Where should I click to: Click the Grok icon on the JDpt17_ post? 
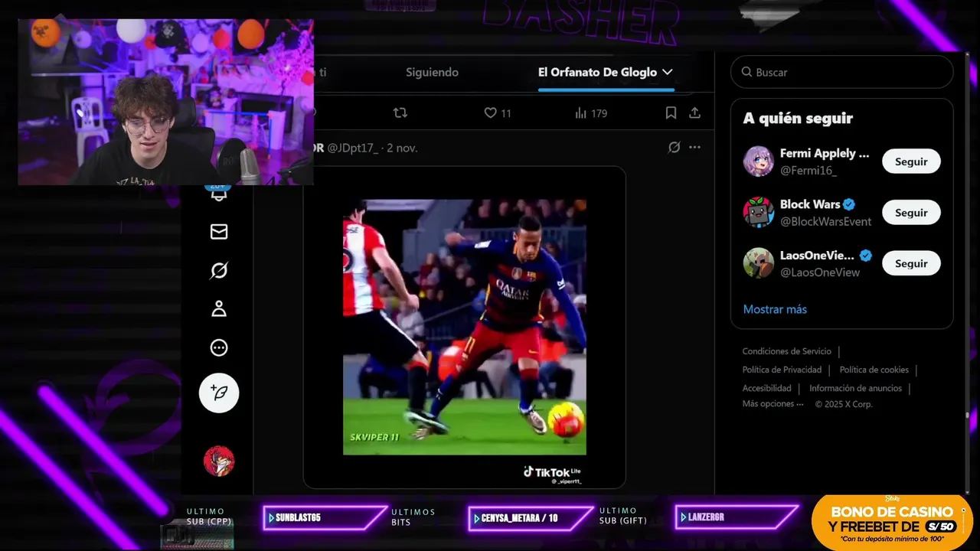pos(674,147)
